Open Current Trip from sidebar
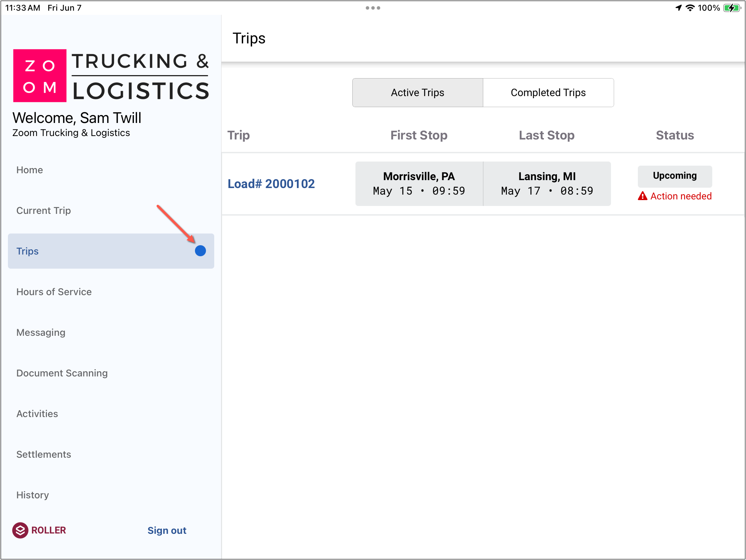The width and height of the screenshot is (746, 560). 43,210
